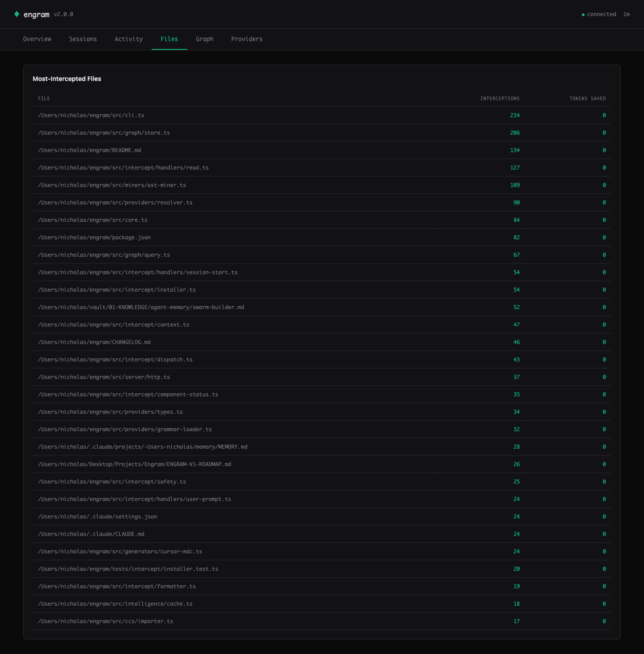Open the Graph tab
This screenshot has height=654, width=644.
pyautogui.click(x=204, y=39)
